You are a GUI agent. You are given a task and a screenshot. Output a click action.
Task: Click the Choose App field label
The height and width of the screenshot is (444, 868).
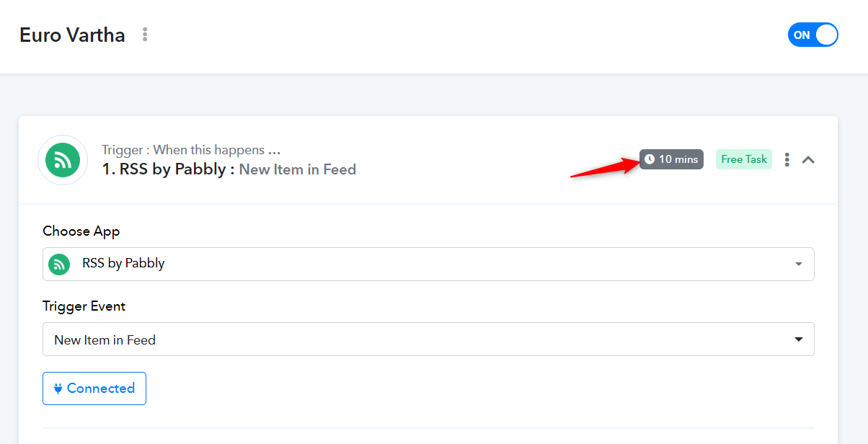click(81, 231)
